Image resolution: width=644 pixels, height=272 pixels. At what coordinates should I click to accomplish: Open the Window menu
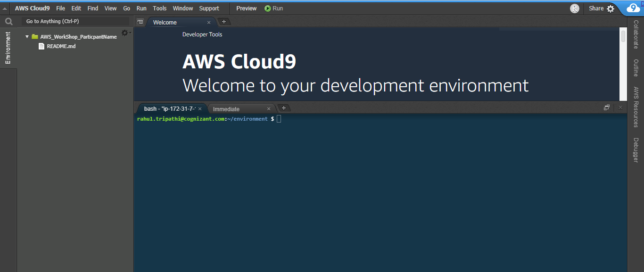pos(183,8)
